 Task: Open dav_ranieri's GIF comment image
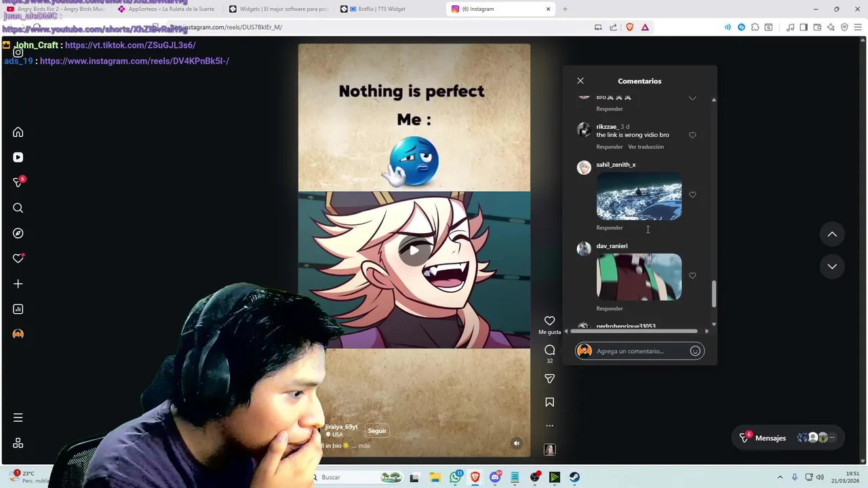[639, 277]
